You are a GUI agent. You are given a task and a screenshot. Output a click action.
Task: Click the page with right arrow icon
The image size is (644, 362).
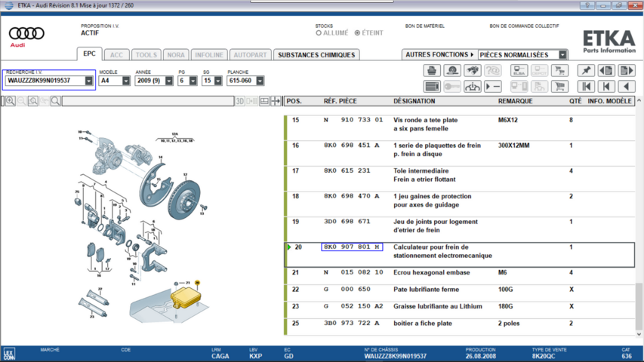(x=627, y=71)
